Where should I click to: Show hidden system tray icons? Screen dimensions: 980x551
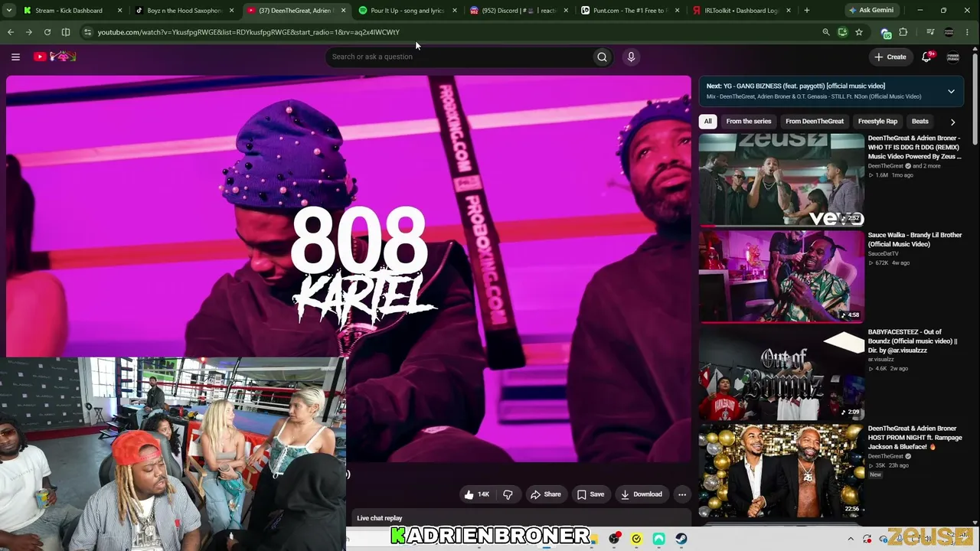[x=851, y=539]
